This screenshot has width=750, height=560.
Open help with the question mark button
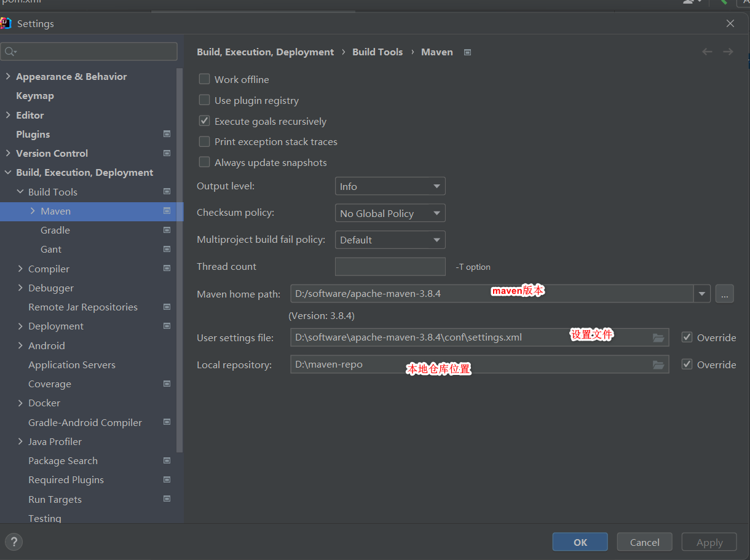pos(14,542)
